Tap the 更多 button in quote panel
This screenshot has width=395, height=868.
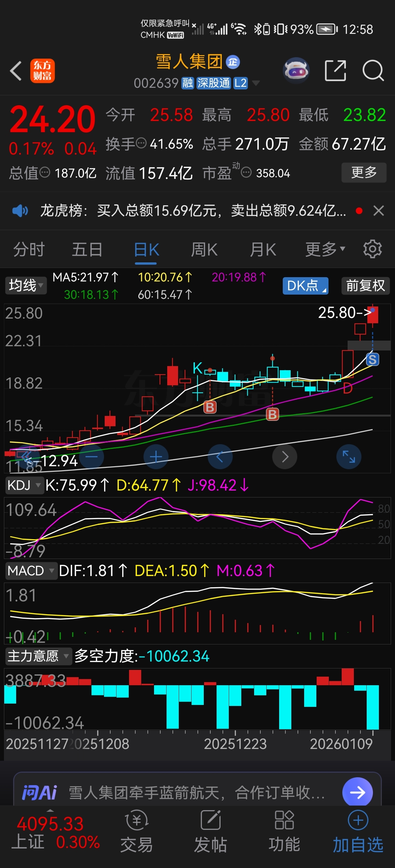tap(364, 173)
